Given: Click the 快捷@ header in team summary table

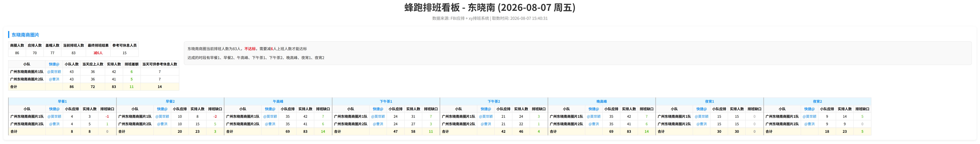Looking at the screenshot, I should [54, 65].
